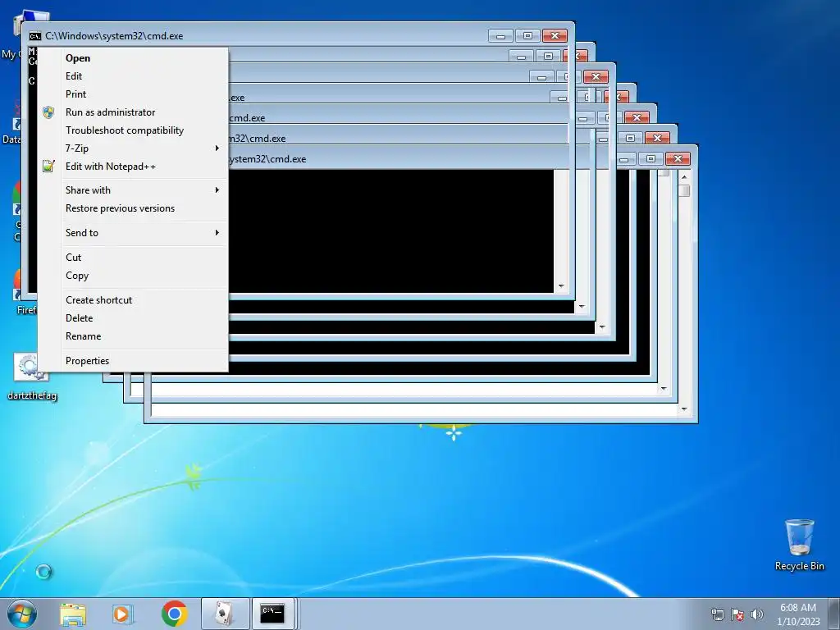Expand the Share with submenu

click(134, 190)
